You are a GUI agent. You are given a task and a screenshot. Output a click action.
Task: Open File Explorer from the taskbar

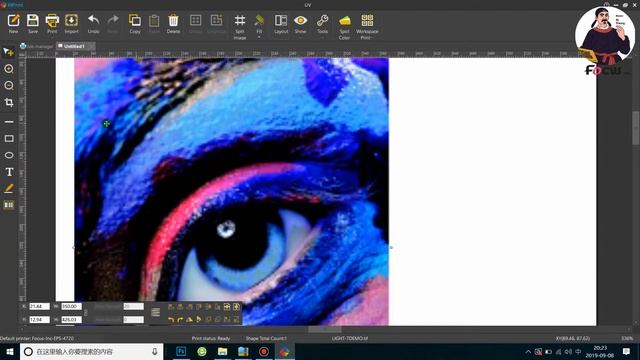tap(222, 351)
